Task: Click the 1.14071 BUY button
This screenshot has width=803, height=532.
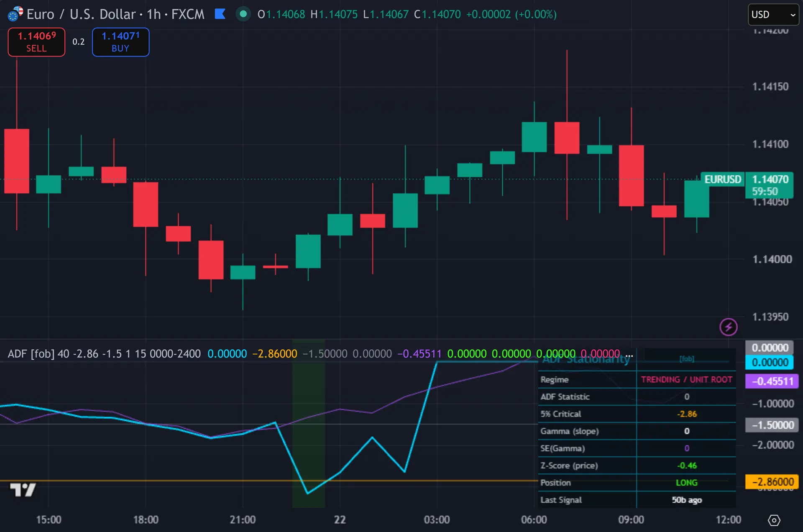Action: click(120, 42)
